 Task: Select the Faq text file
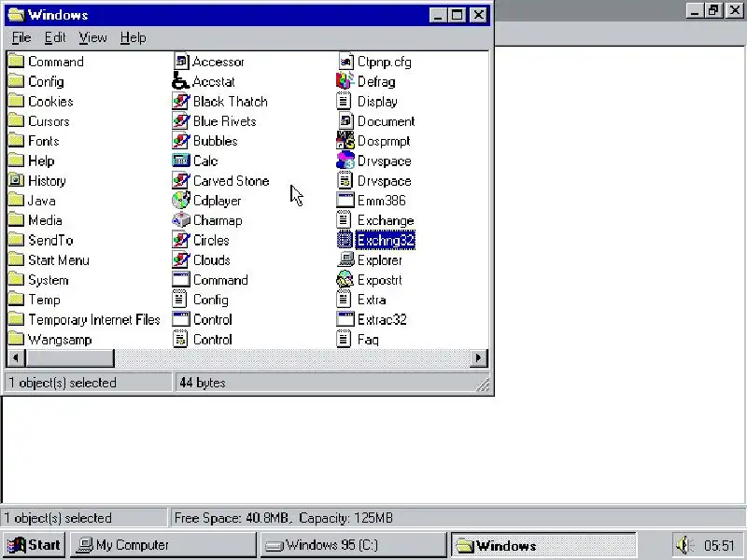[358, 340]
